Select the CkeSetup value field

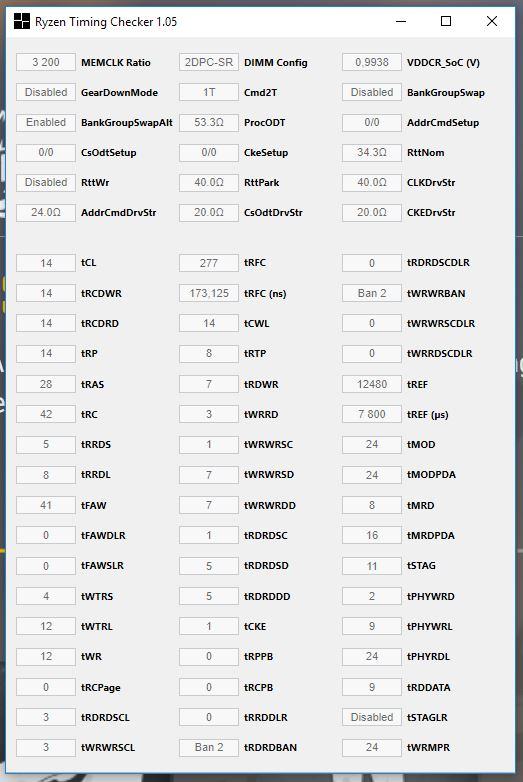[209, 152]
